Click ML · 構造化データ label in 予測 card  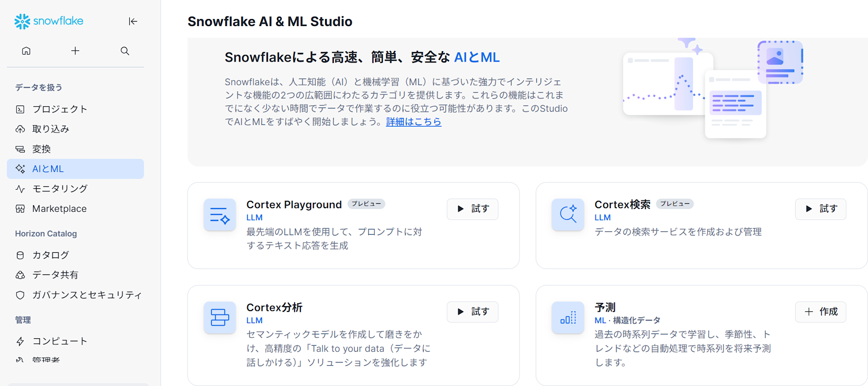pyautogui.click(x=627, y=321)
